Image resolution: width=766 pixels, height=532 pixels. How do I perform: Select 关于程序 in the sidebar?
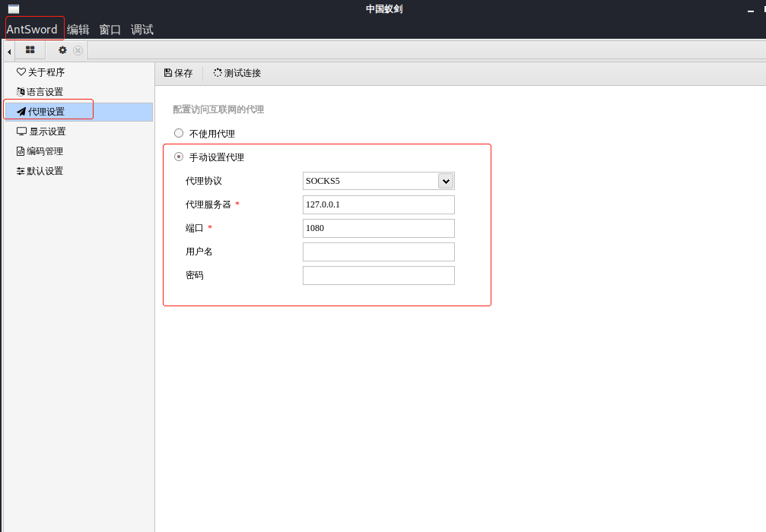[78, 72]
